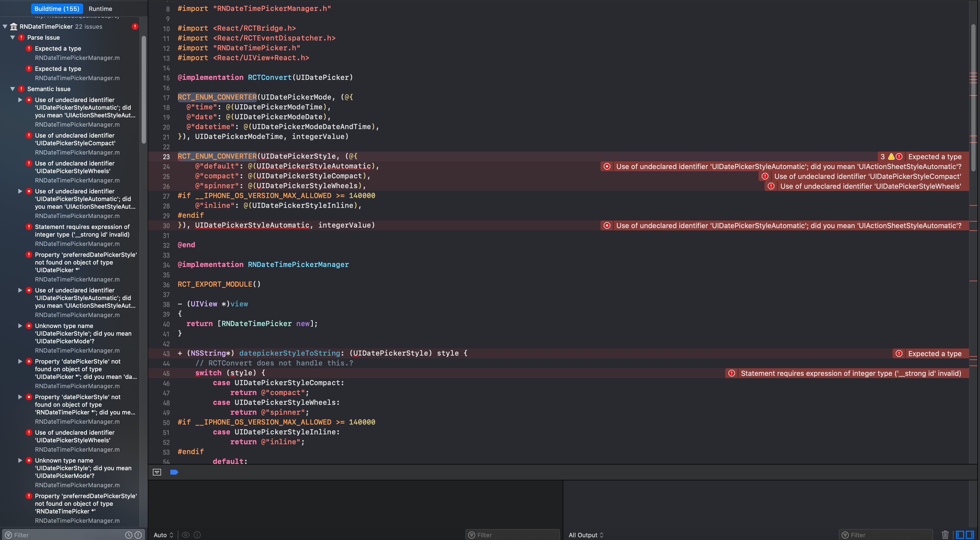Select 'preferredDatePickerStyle' not found on 'UIDatePicker *' issue
This screenshot has height=540, width=980.
[86, 263]
